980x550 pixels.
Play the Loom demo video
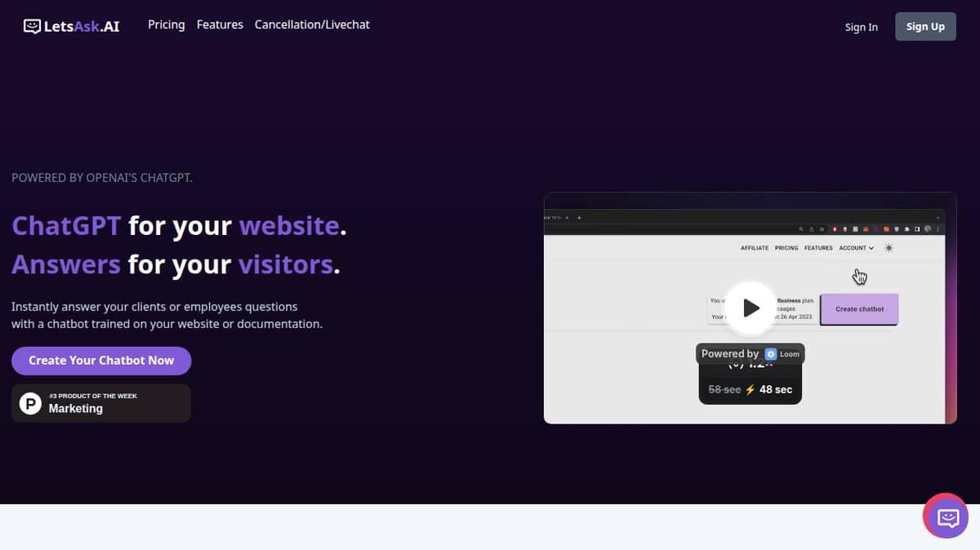[x=751, y=308]
